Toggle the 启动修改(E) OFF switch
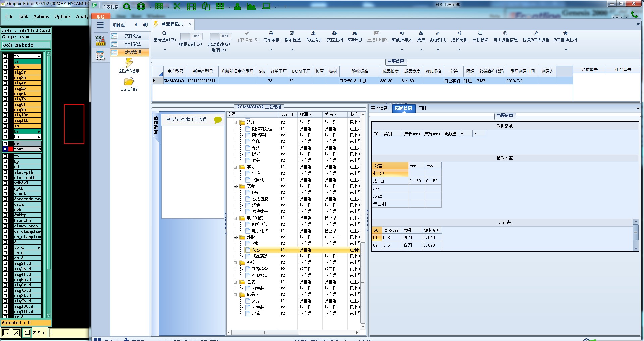644x341 pixels. (x=220, y=36)
